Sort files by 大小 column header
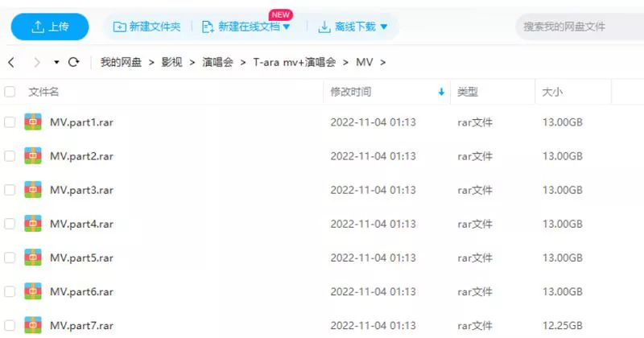 (552, 93)
